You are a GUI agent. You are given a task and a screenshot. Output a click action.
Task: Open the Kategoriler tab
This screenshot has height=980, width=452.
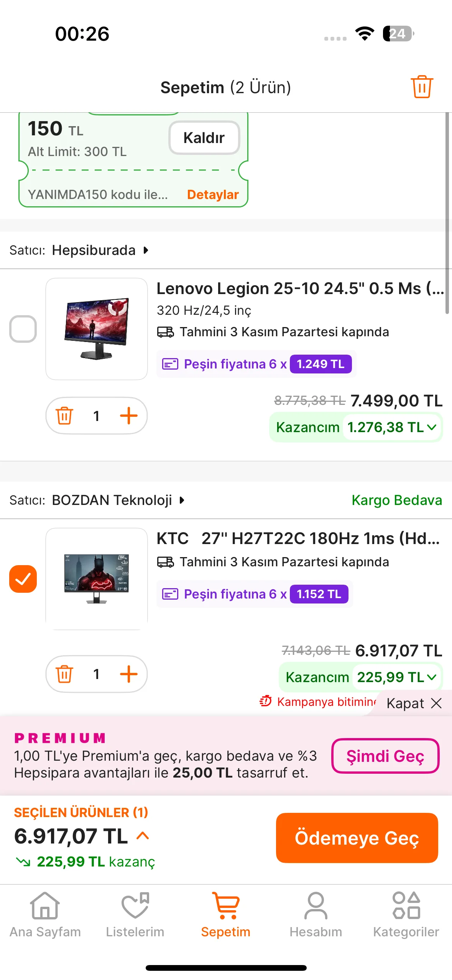[x=406, y=914]
